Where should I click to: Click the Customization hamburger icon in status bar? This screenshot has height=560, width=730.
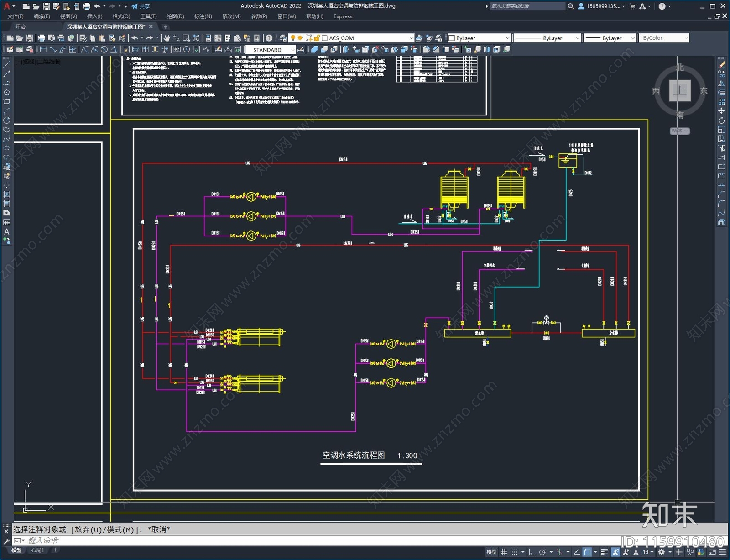tap(723, 552)
